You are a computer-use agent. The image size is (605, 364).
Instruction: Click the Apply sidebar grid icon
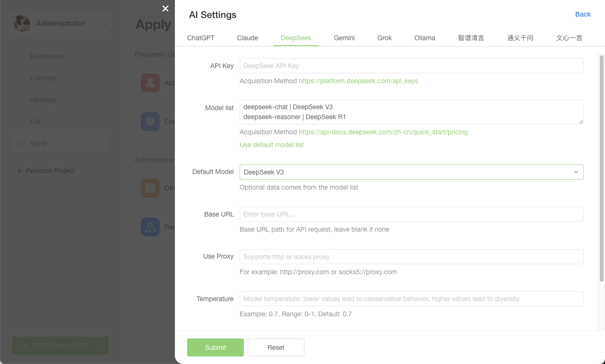(x=21, y=143)
